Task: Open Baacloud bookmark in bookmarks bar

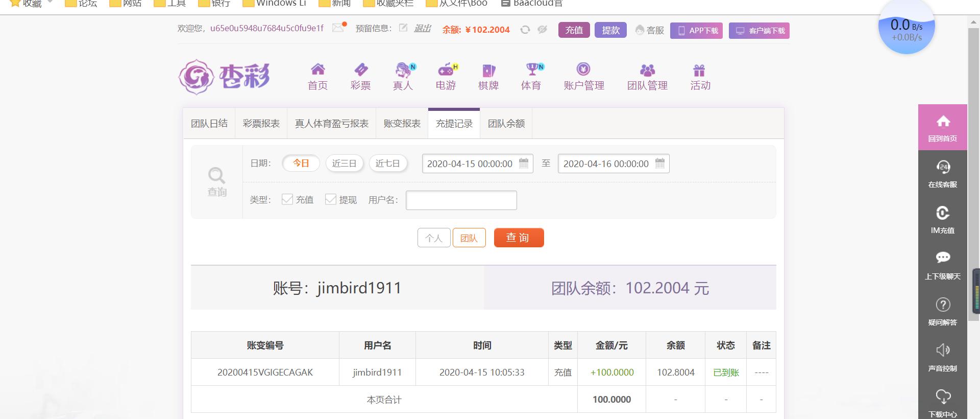Action: coord(532,4)
